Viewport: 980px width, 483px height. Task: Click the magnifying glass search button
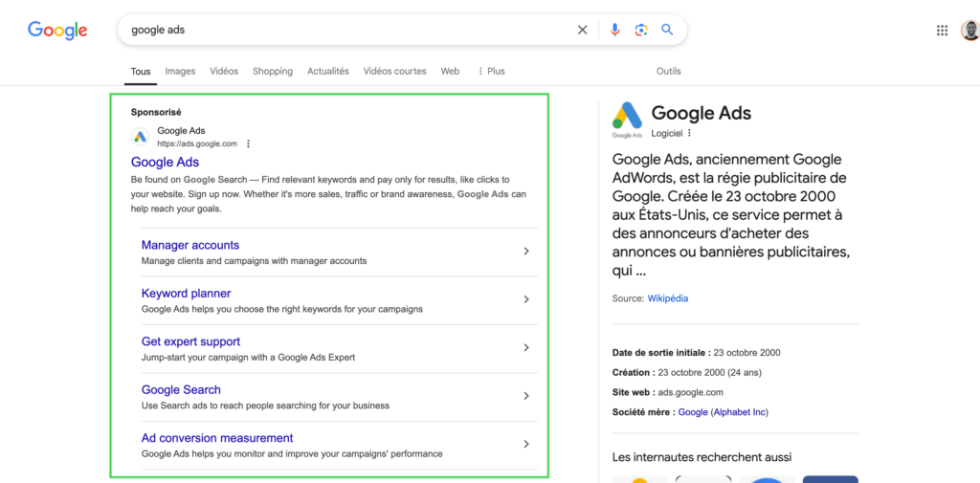click(x=667, y=30)
